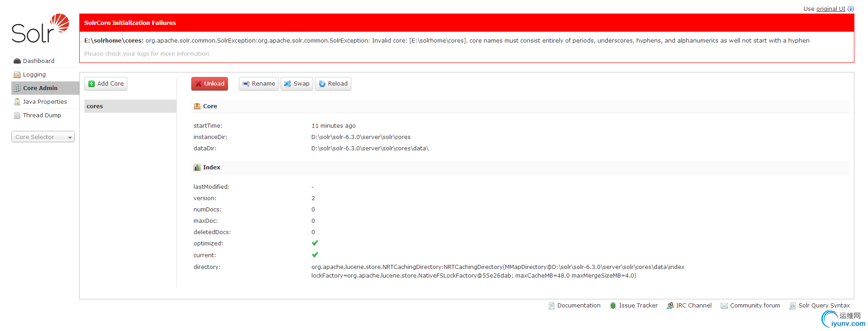The height and width of the screenshot is (331, 868).
Task: Open the Documentation link
Action: (x=579, y=306)
